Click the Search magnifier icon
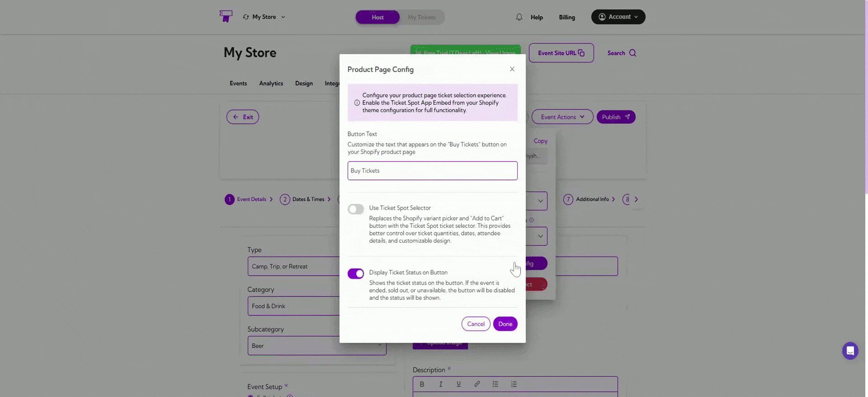Image resolution: width=868 pixels, height=397 pixels. 632,53
